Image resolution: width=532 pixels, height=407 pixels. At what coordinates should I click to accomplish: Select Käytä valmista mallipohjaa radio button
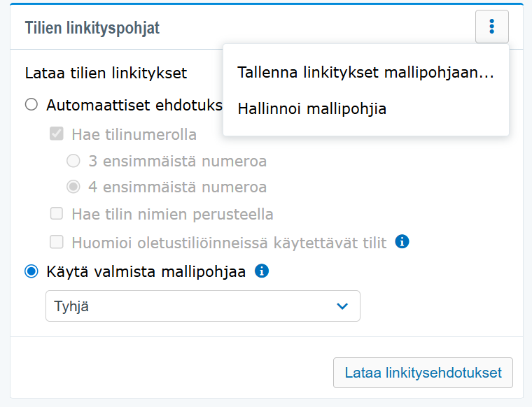(x=31, y=272)
